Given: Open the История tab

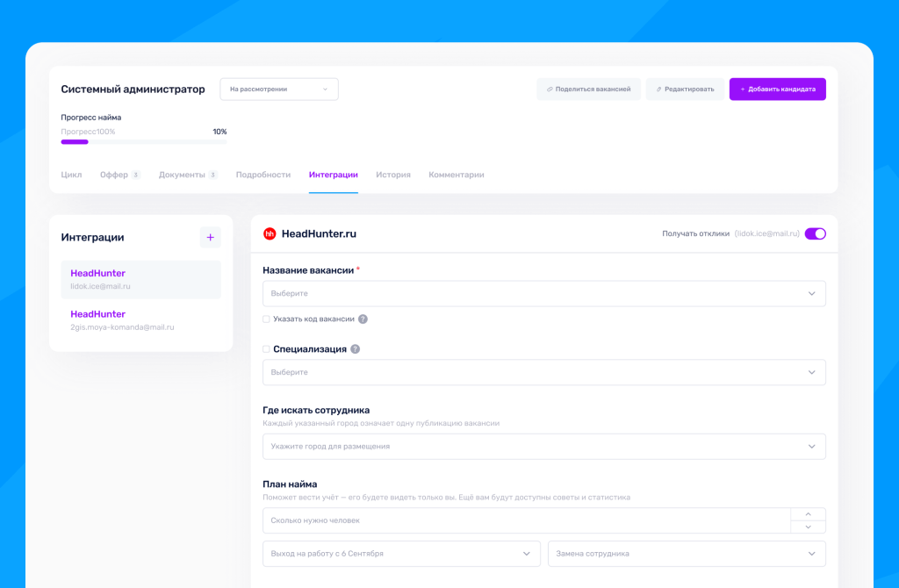Looking at the screenshot, I should pyautogui.click(x=393, y=175).
